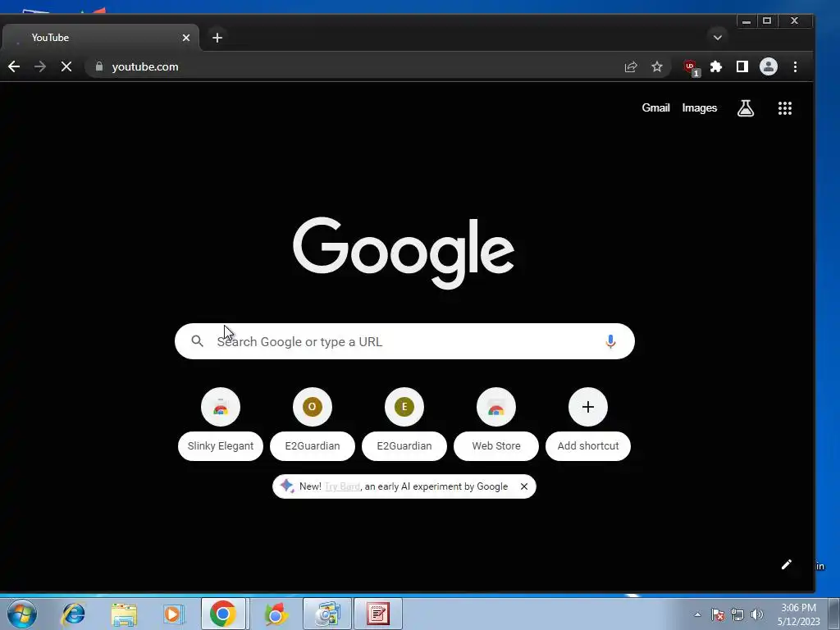Open the Web Store shortcut icon
The width and height of the screenshot is (840, 630).
(496, 407)
